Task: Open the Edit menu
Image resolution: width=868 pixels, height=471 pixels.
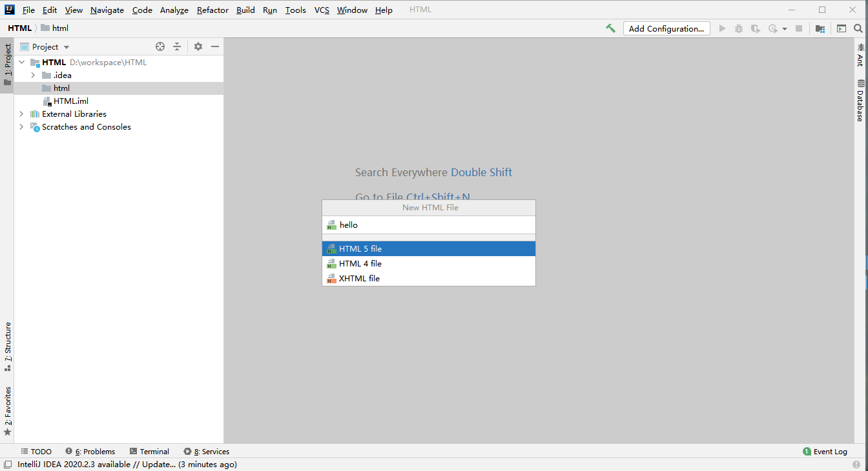Action: [50, 10]
